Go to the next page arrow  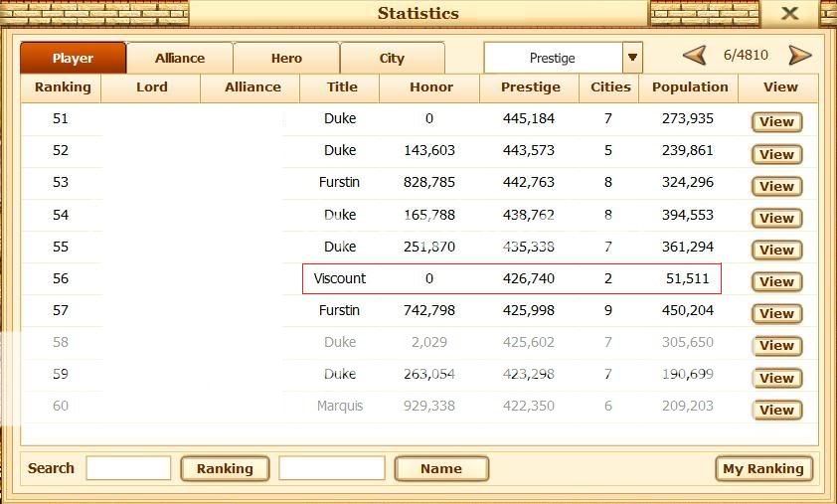point(799,56)
